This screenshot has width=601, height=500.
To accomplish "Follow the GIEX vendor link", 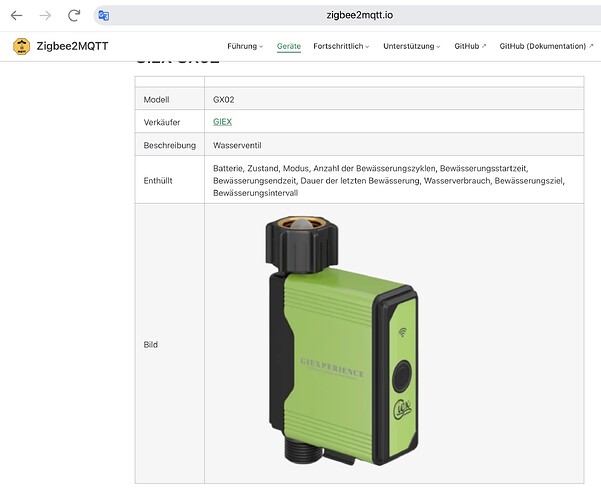I will click(x=222, y=122).
